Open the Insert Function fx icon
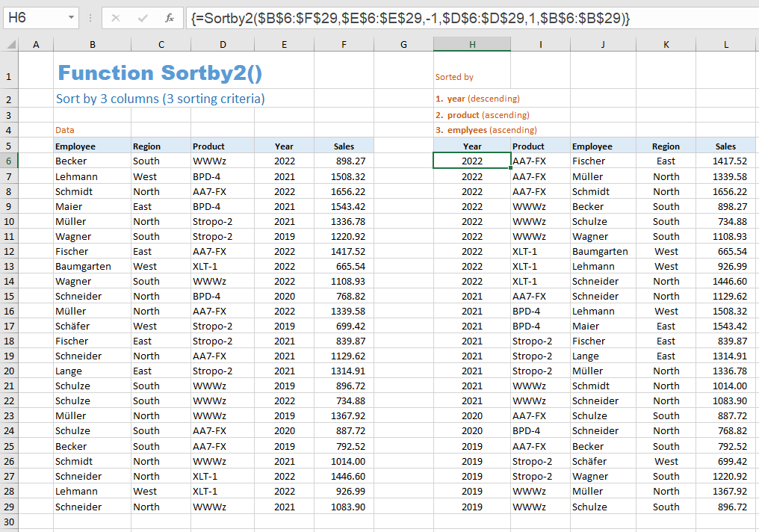The height and width of the screenshot is (532, 759). coord(170,19)
